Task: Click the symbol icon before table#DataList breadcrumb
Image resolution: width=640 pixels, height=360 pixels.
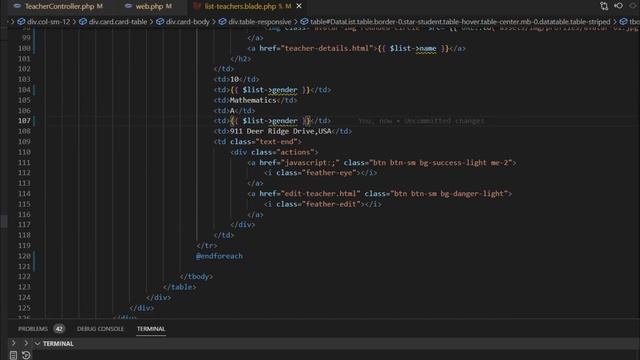Action: point(304,22)
